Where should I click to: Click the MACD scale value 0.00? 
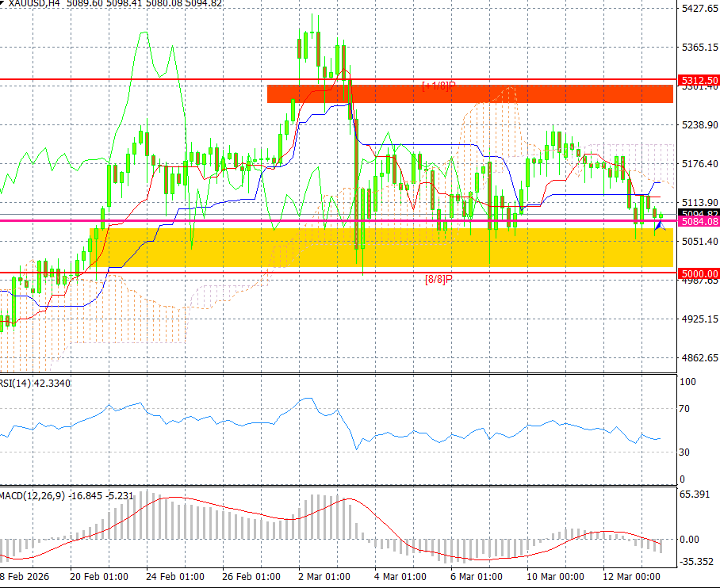point(689,540)
